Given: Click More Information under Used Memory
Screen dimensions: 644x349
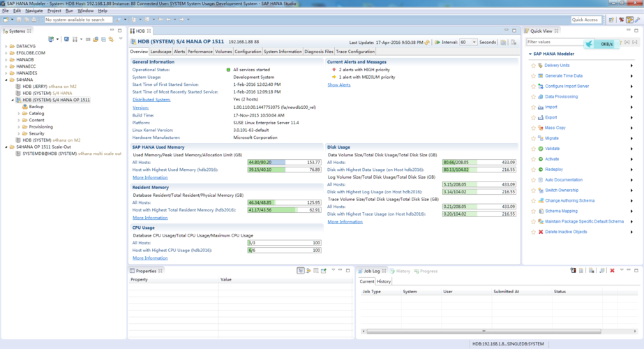Looking at the screenshot, I should (x=150, y=177).
